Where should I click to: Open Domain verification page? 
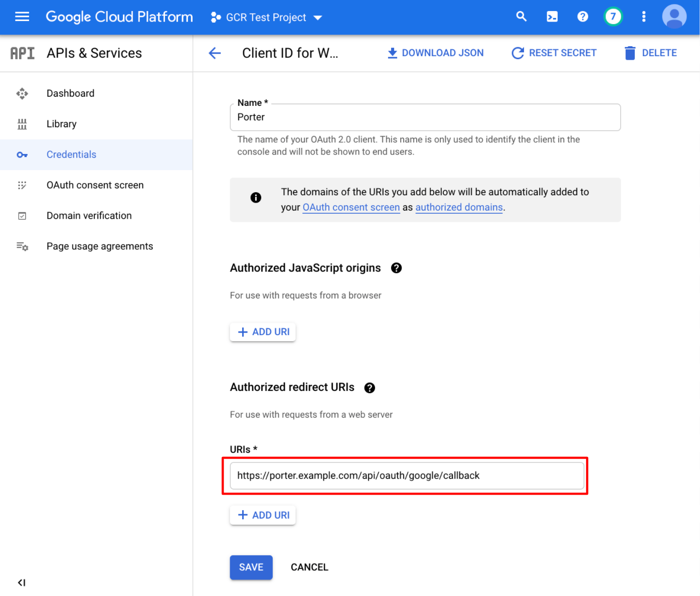tap(89, 216)
